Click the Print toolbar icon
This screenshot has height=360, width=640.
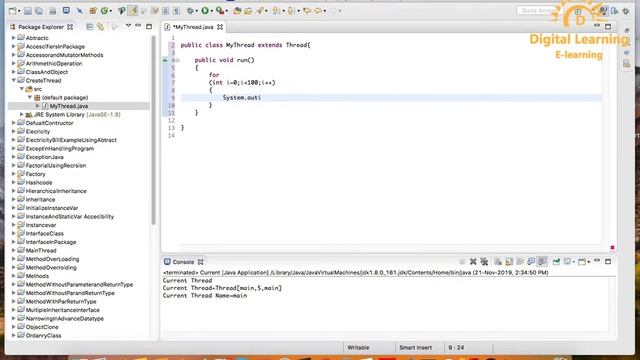(x=53, y=11)
